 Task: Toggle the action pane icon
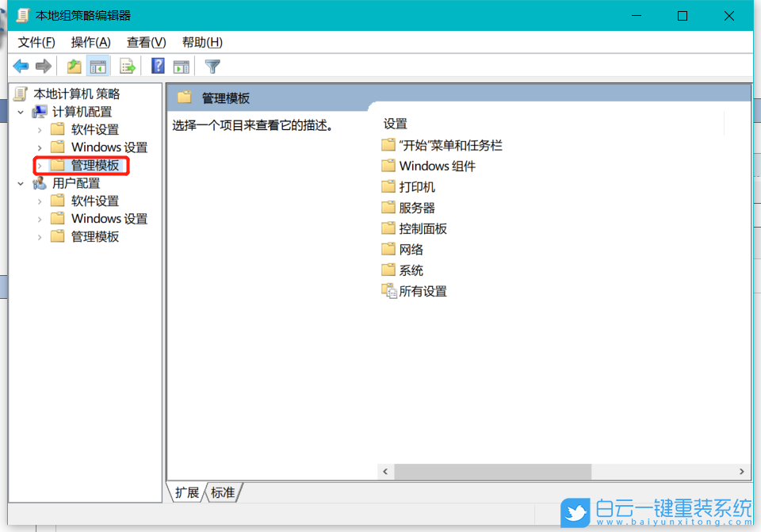click(x=181, y=65)
